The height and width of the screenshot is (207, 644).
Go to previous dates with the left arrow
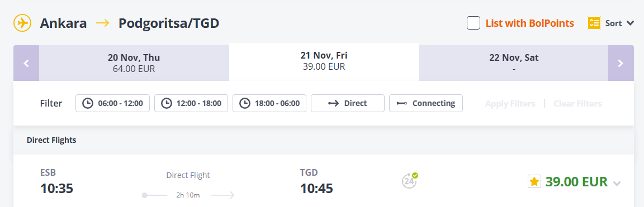[26, 63]
